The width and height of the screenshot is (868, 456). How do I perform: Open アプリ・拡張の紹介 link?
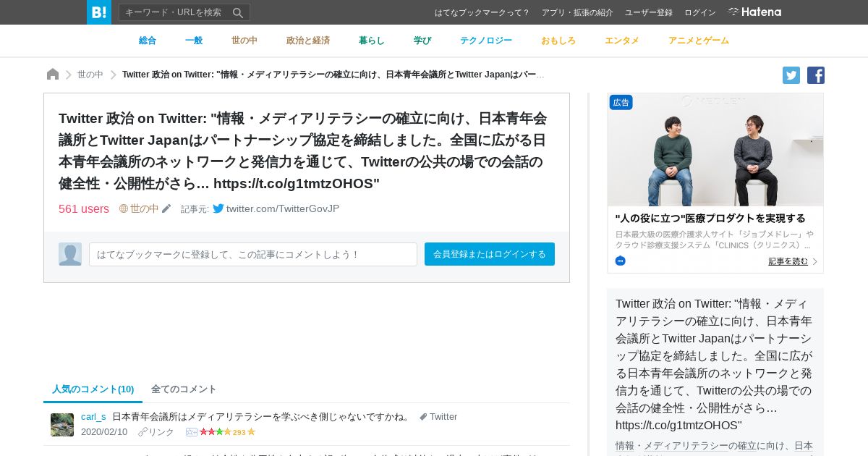[x=577, y=12]
